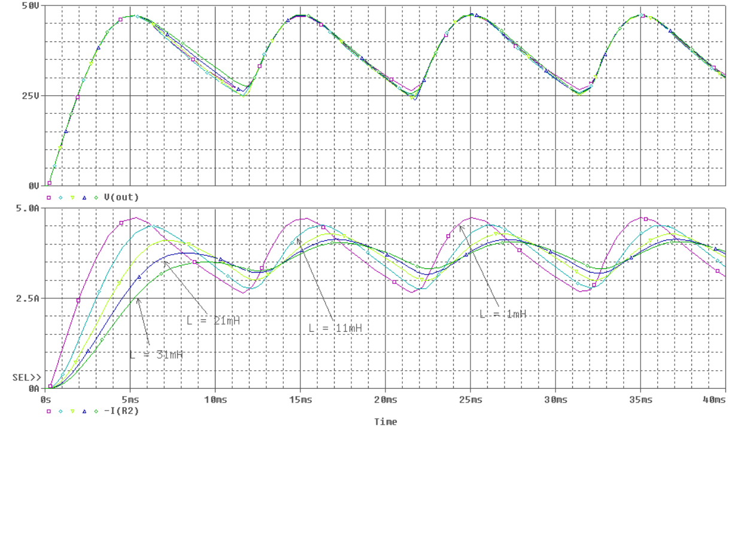The width and height of the screenshot is (756, 535).
Task: Click the 20ms tick label on time axis
Action: 385,399
